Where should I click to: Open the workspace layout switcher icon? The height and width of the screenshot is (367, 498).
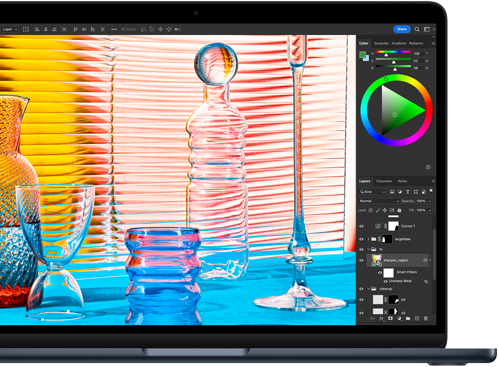[427, 29]
